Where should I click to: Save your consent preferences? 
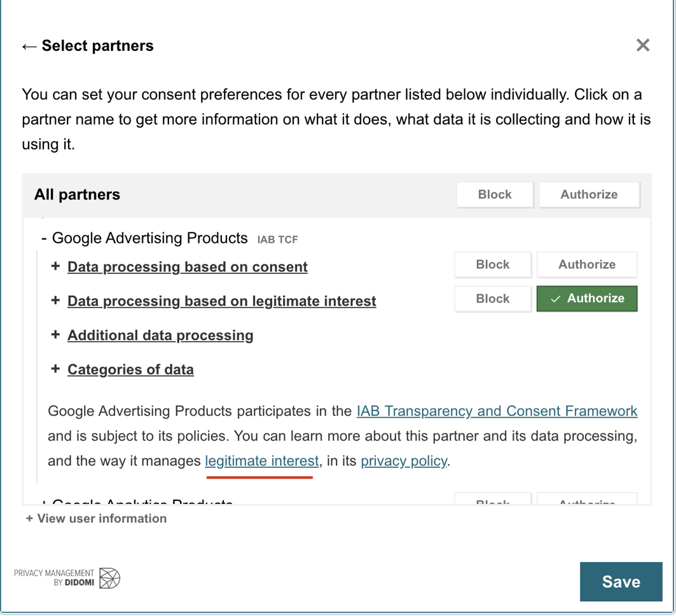tap(621, 581)
